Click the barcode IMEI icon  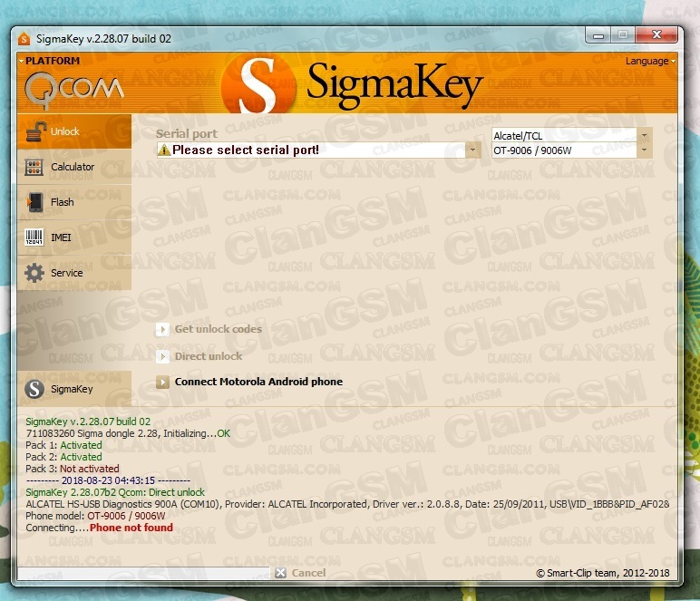click(34, 237)
